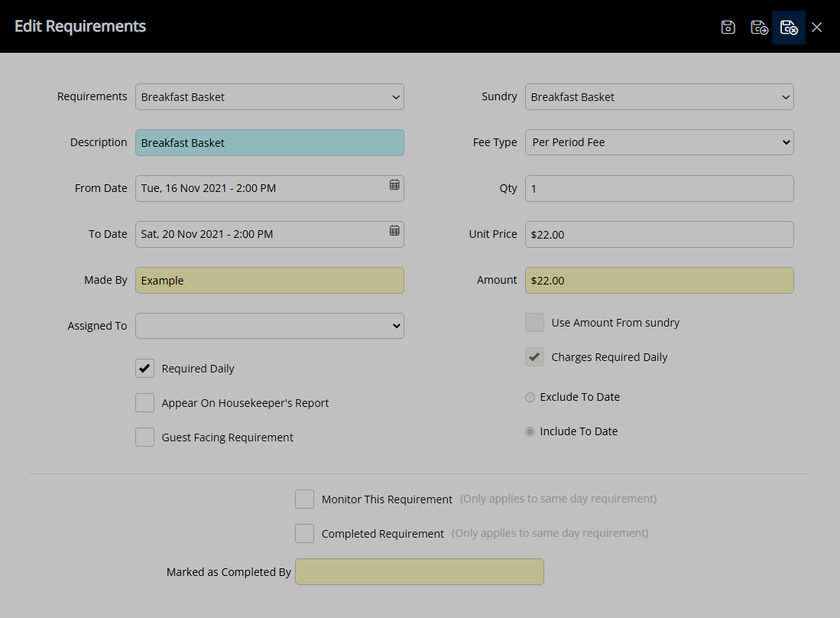The image size is (840, 618).
Task: Click into the Description field
Action: pos(270,142)
